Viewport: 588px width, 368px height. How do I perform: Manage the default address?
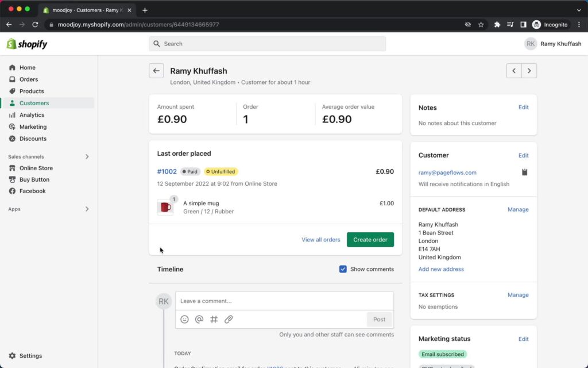(x=518, y=209)
